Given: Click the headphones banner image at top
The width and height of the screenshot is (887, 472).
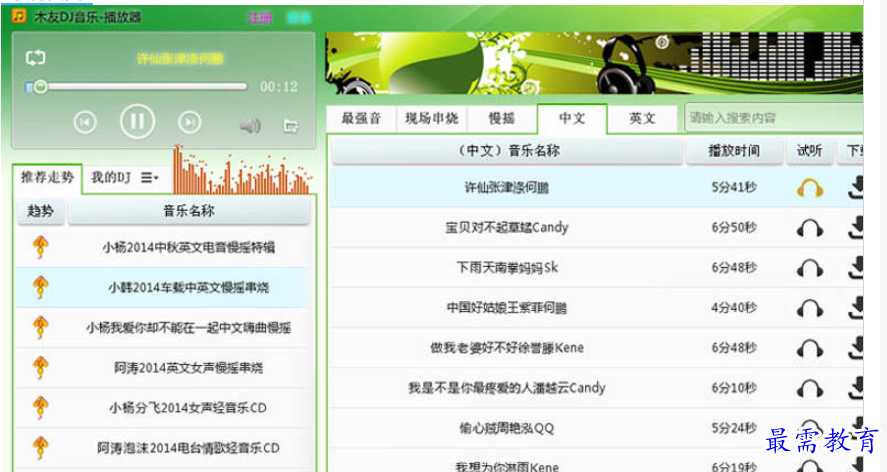Looking at the screenshot, I should click(594, 63).
